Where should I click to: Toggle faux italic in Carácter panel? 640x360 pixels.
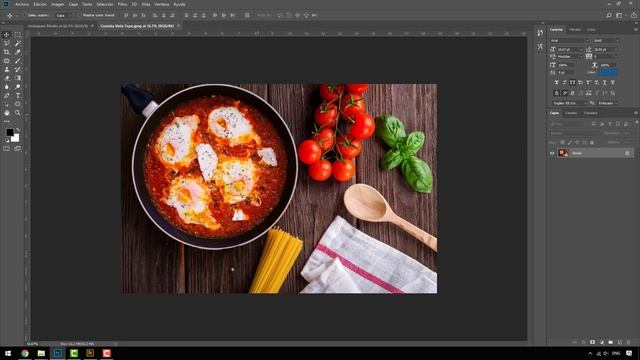(x=564, y=82)
